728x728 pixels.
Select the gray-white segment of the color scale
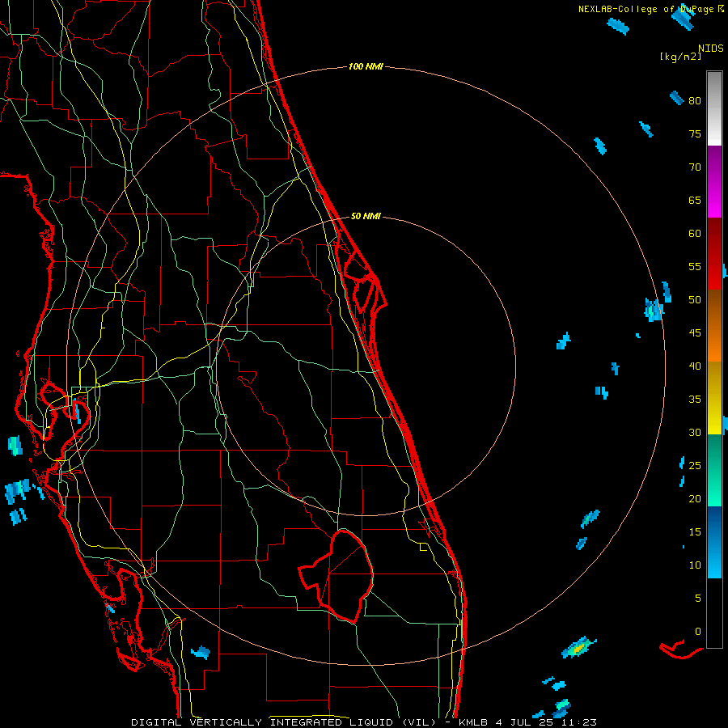[714, 108]
